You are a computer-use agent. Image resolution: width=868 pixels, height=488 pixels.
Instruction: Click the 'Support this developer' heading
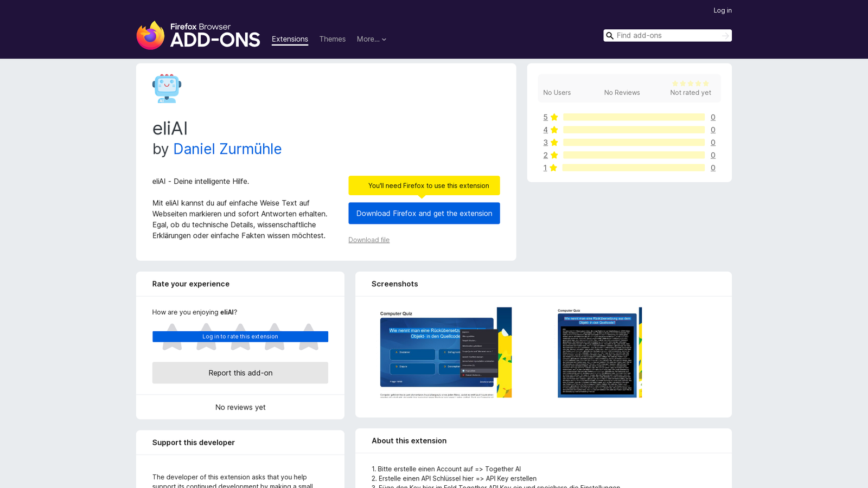pos(194,442)
